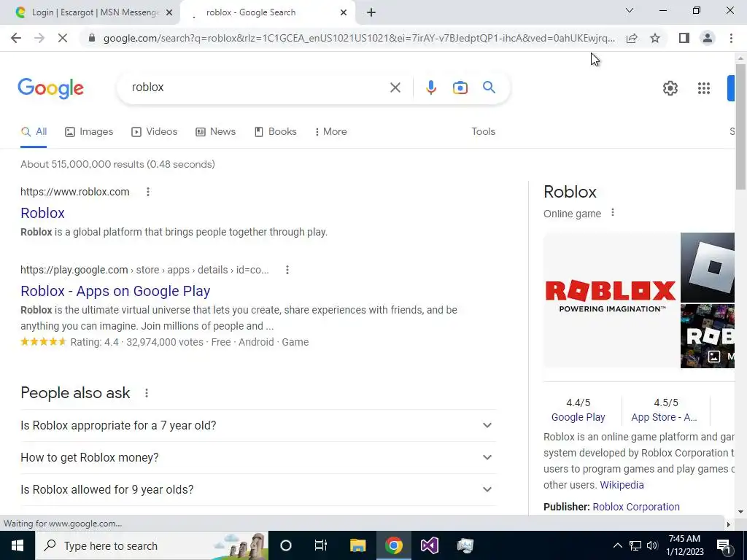The image size is (747, 560).
Task: Go to Google homepage via logo
Action: pos(50,88)
